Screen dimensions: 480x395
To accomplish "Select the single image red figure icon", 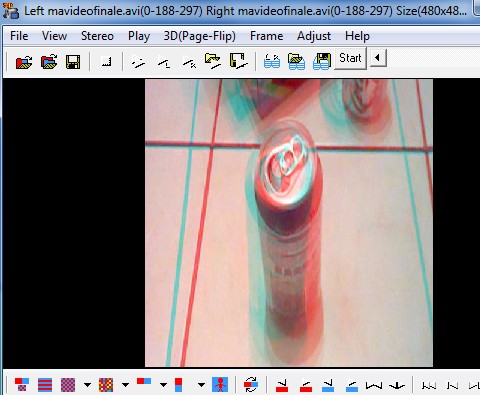I will pyautogui.click(x=220, y=385).
